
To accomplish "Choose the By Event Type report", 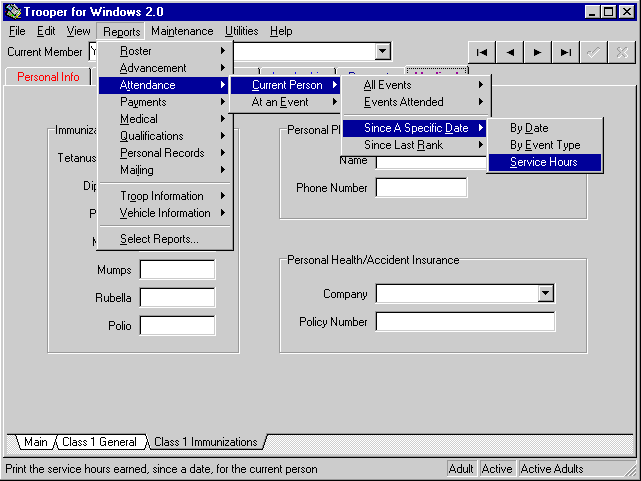I will tap(545, 145).
